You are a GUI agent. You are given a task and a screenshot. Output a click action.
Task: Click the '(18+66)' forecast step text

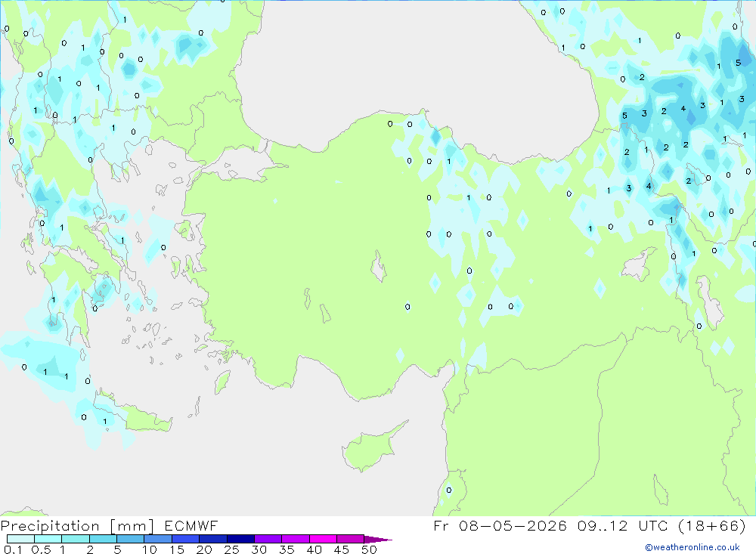coord(712,525)
